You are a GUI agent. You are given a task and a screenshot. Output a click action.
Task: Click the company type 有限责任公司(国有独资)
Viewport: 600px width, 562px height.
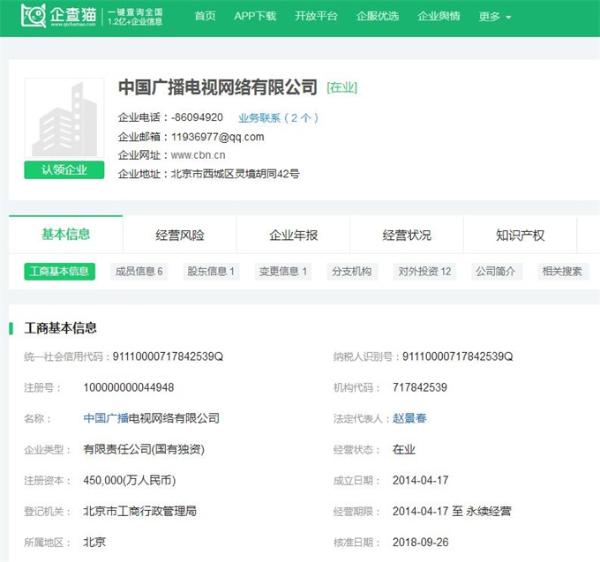pos(144,449)
